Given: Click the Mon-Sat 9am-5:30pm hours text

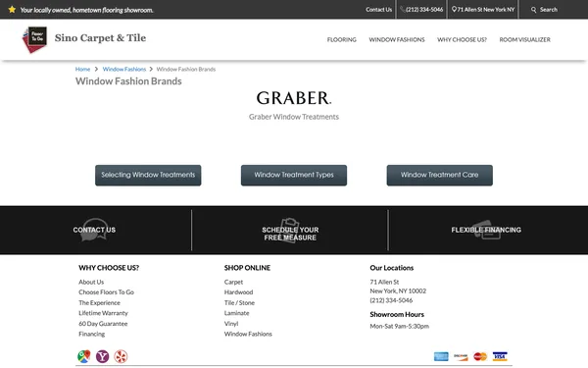Looking at the screenshot, I should click(400, 327).
